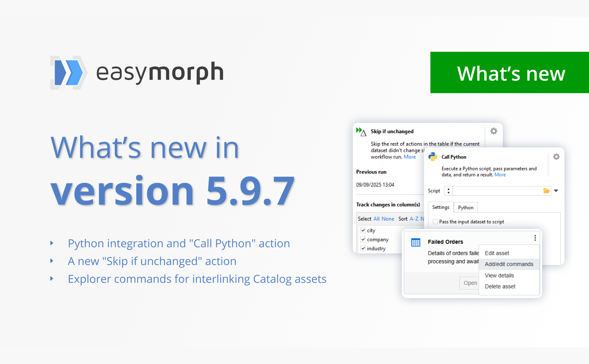Click the Explorer commands bullet text
Viewport: 589px width, 364px height.
click(x=197, y=279)
